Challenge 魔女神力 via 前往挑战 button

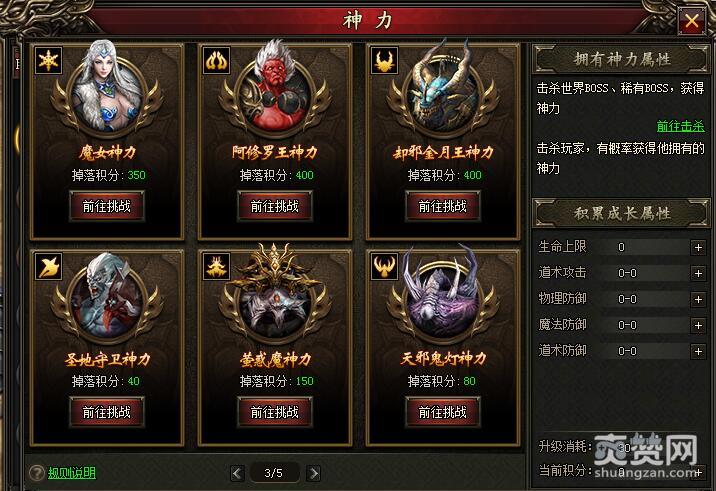tap(107, 206)
